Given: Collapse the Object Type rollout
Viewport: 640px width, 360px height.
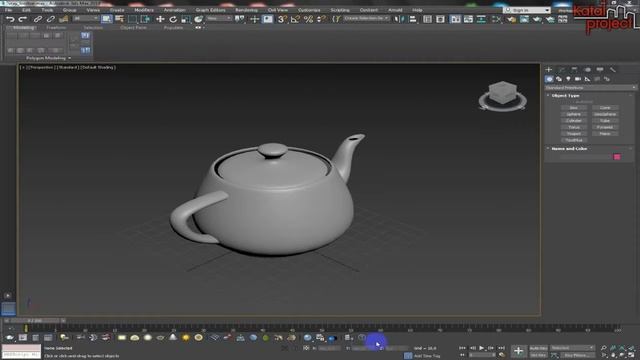Looking at the screenshot, I should click(565, 96).
